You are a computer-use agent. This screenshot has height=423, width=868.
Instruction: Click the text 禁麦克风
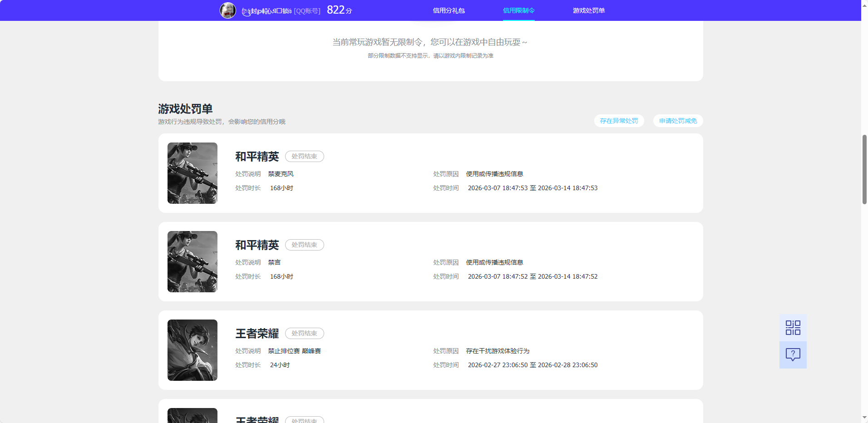[x=281, y=174]
